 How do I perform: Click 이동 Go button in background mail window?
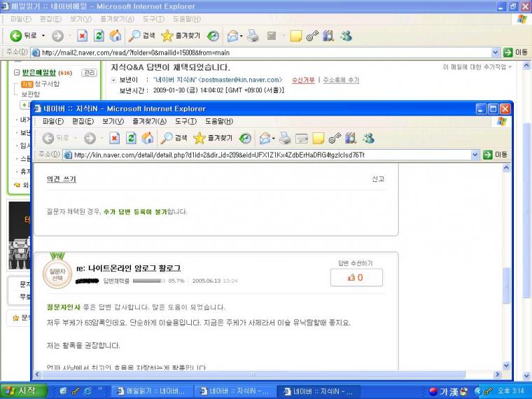[x=515, y=52]
